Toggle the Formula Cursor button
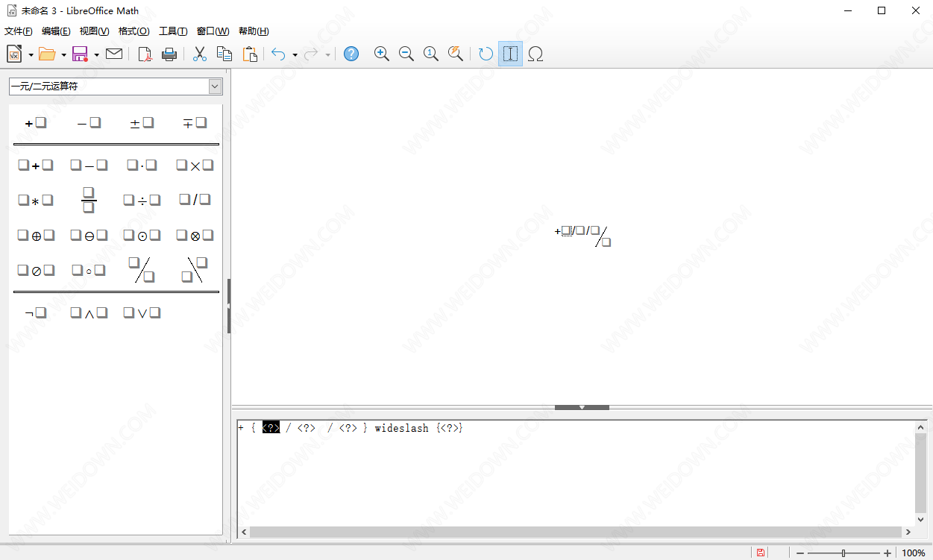Screen dimensions: 933x560 [510, 54]
